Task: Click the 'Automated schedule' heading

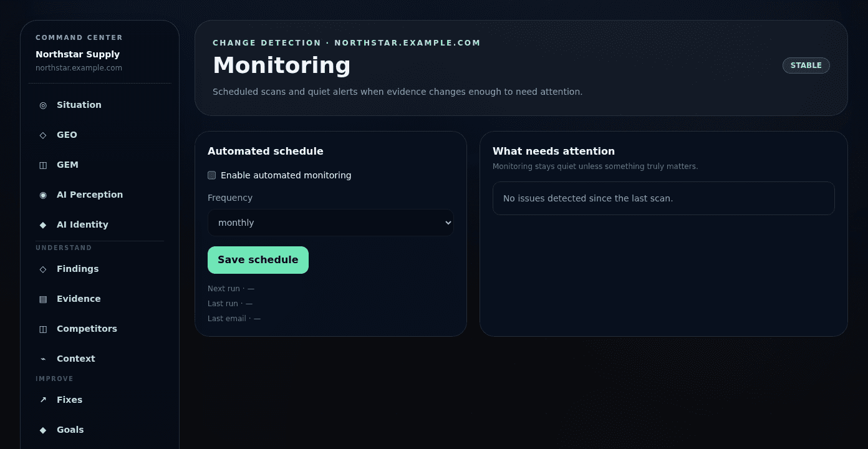Action: click(266, 151)
